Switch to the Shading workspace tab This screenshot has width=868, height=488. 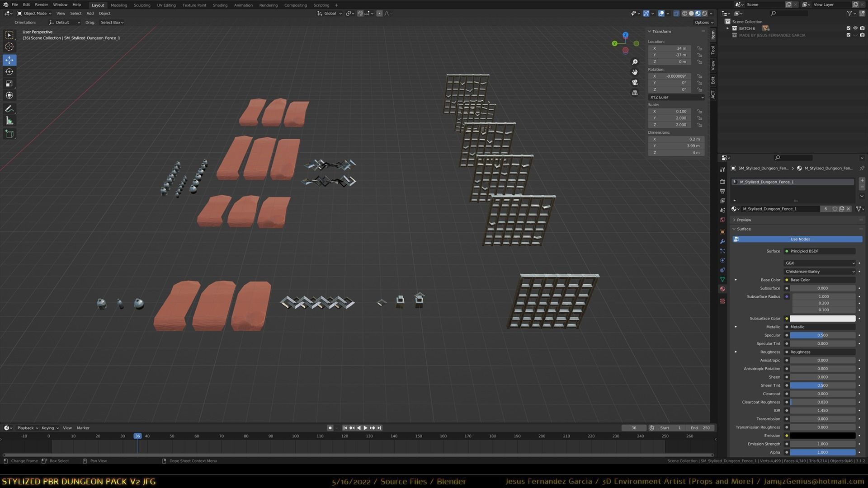click(220, 5)
